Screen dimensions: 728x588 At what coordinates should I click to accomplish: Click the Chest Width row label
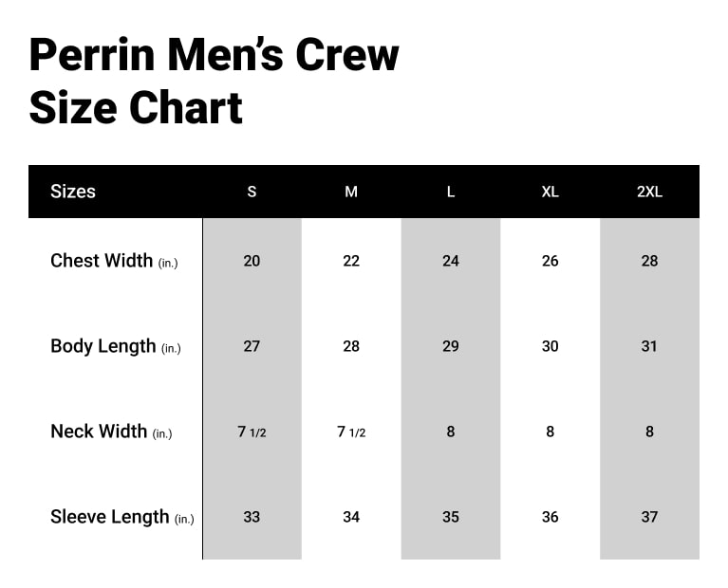point(115,261)
